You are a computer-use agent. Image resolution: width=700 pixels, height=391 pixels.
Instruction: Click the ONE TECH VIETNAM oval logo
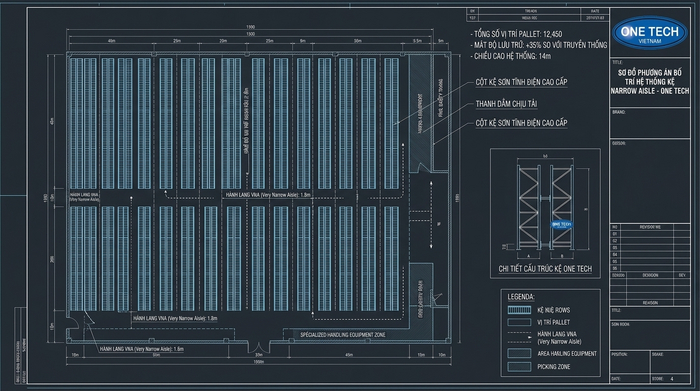click(x=650, y=33)
